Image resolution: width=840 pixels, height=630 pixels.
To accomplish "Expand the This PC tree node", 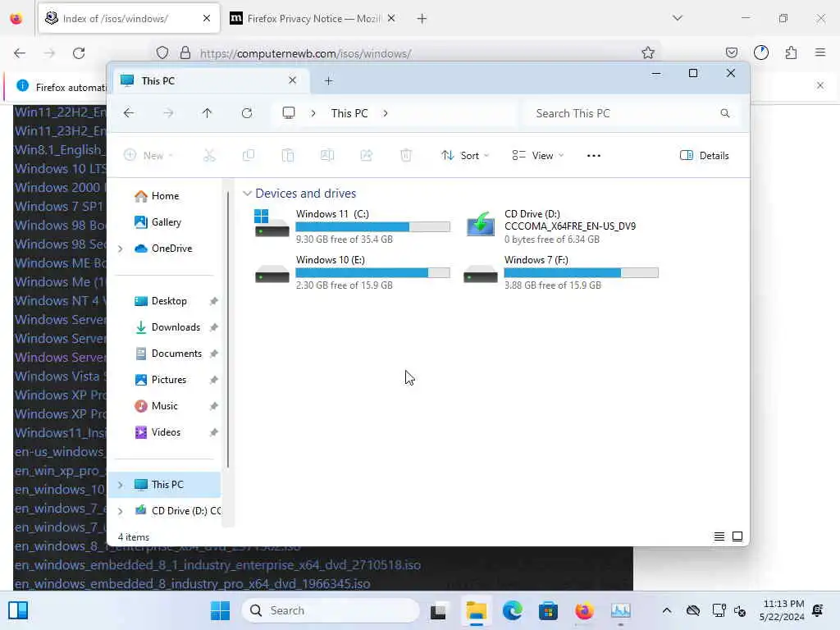I will tap(121, 485).
